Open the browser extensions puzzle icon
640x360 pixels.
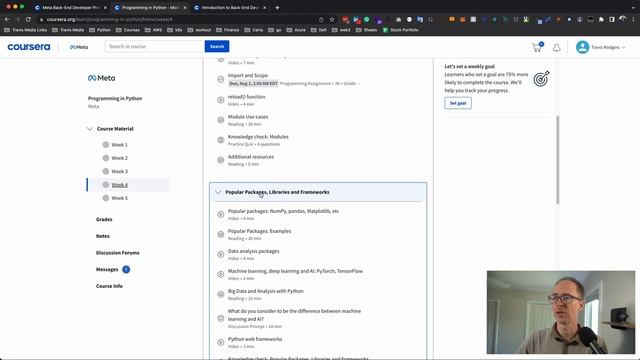(601, 19)
